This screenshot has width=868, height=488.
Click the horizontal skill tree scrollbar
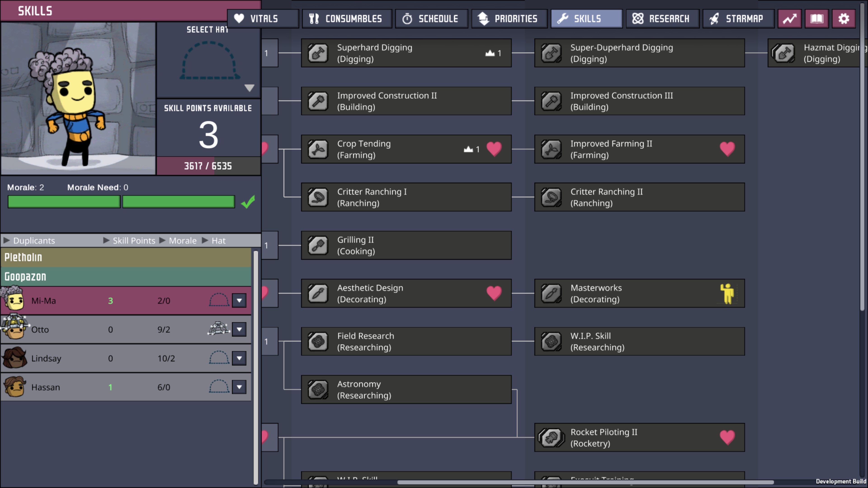pyautogui.click(x=585, y=482)
